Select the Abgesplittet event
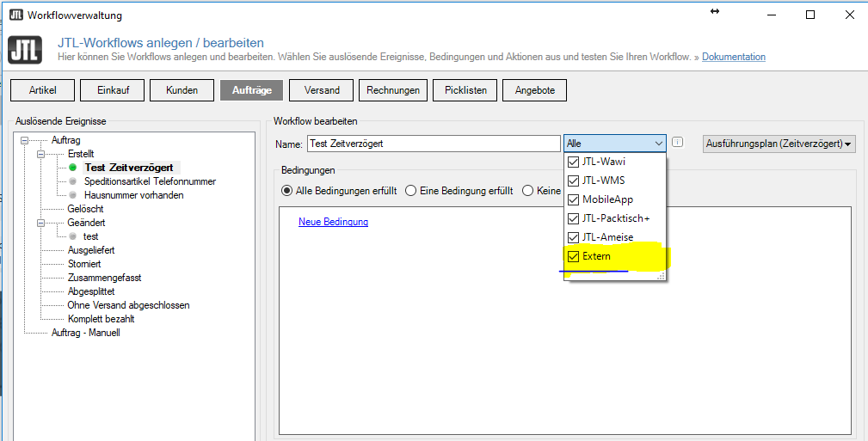868x441 pixels. point(91,291)
